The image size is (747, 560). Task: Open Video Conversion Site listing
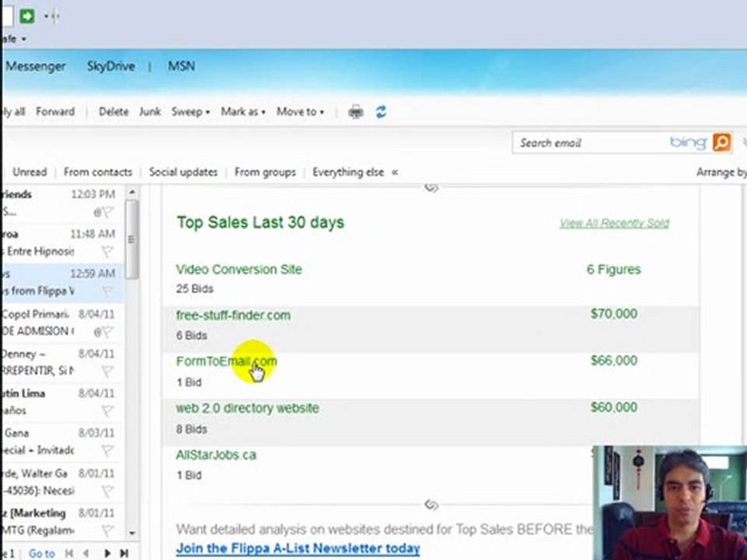click(x=239, y=270)
